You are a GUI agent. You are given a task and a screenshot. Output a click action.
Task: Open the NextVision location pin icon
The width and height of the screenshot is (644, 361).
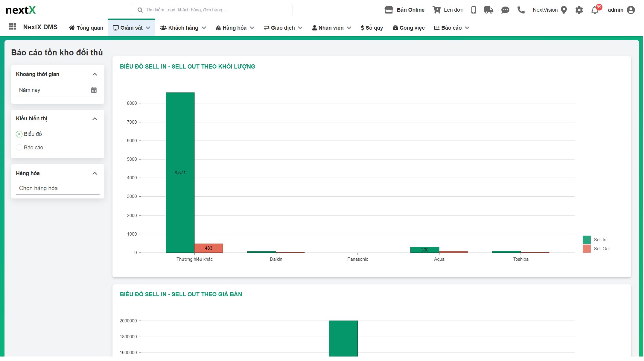pyautogui.click(x=564, y=10)
